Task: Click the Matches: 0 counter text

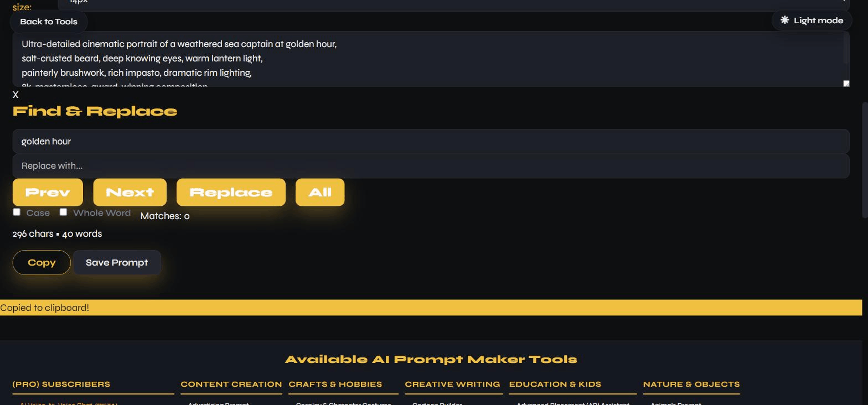Action: pos(165,216)
